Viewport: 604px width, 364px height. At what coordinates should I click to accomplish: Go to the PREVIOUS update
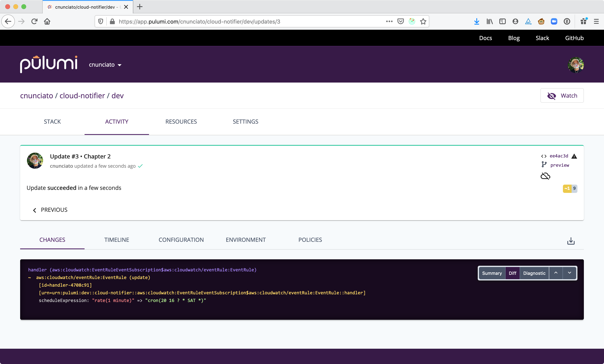coord(50,210)
